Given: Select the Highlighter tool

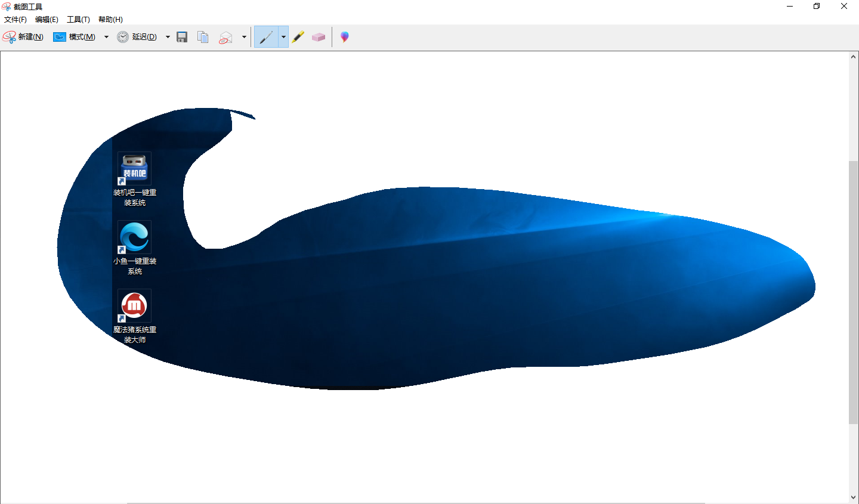Looking at the screenshot, I should (x=298, y=37).
